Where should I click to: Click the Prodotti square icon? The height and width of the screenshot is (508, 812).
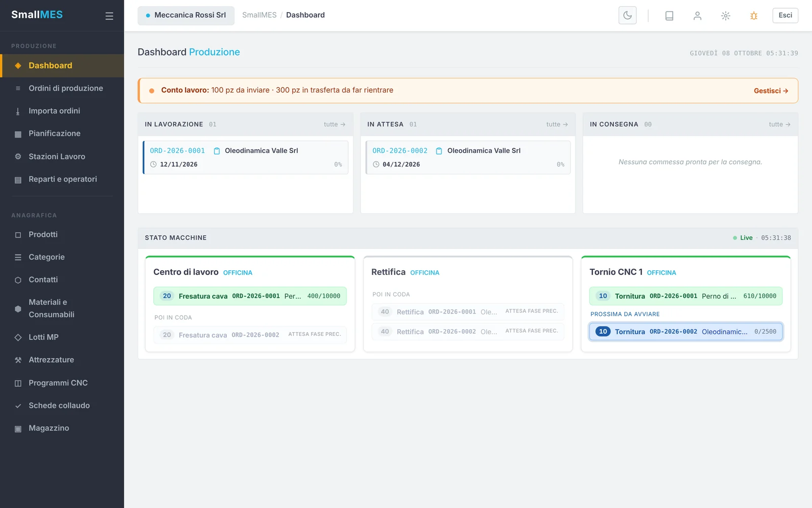18,235
